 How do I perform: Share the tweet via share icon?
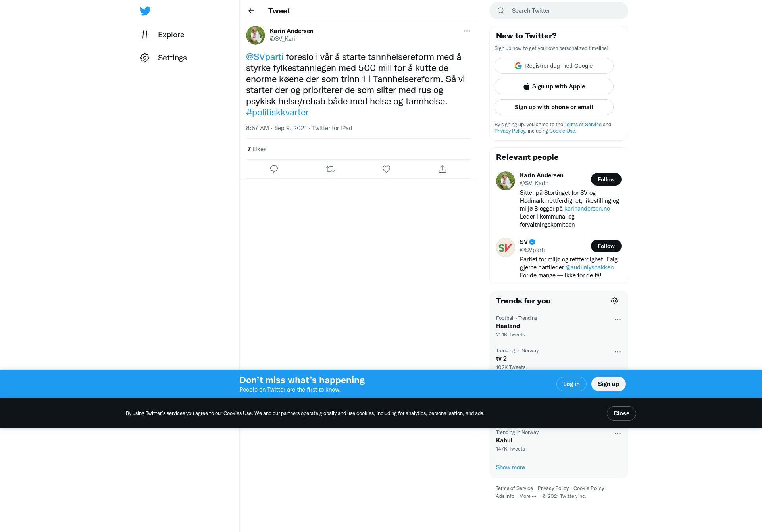[x=443, y=169]
